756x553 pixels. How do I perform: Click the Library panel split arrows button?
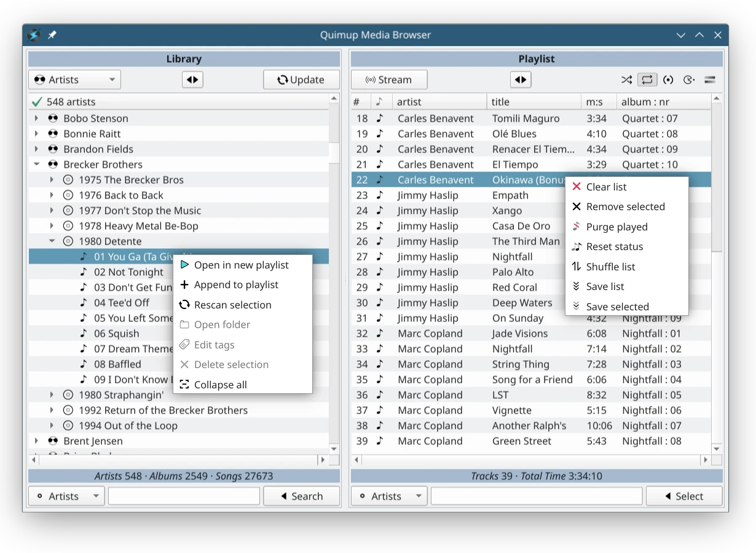tap(192, 80)
